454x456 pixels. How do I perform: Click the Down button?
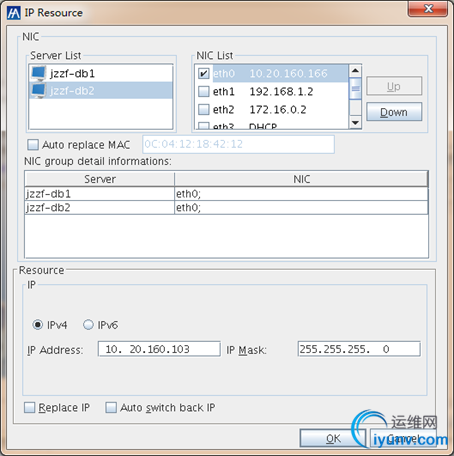click(394, 112)
